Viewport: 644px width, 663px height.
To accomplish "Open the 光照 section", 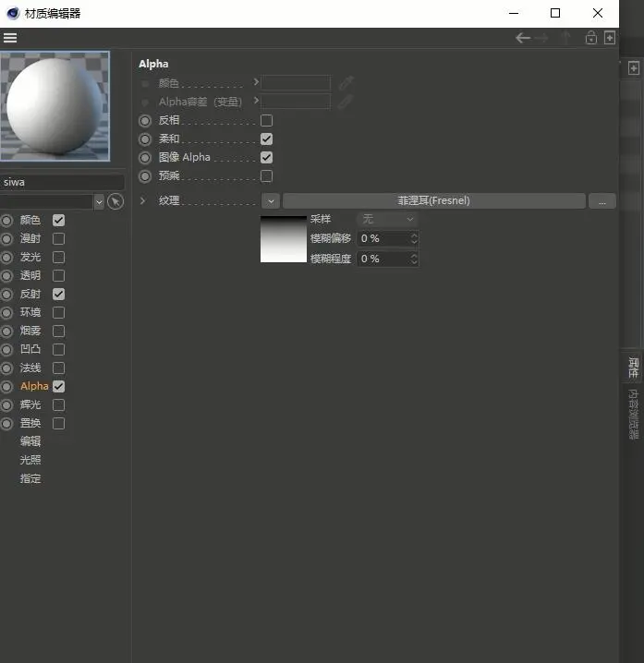I will tap(30, 460).
